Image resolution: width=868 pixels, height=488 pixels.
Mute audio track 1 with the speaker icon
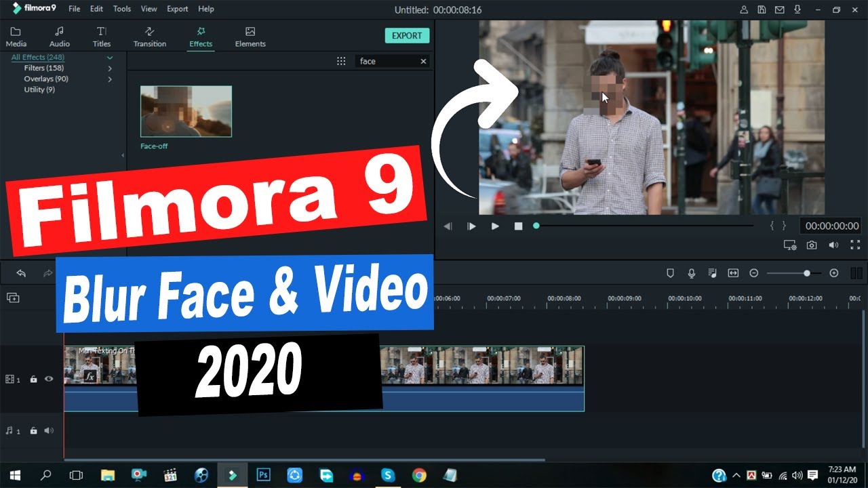tap(49, 430)
